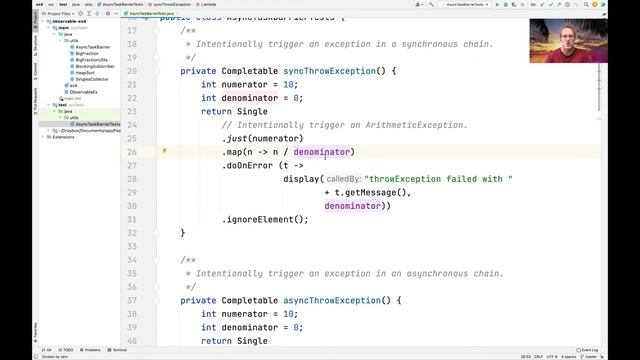This screenshot has width=640, height=360.
Task: Select BlockingSubscriber in project tree
Action: coord(95,66)
